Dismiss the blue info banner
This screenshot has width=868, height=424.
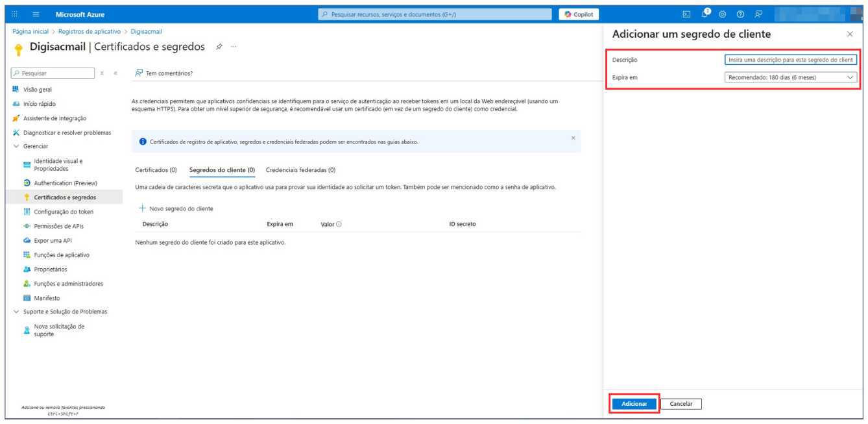pos(573,138)
